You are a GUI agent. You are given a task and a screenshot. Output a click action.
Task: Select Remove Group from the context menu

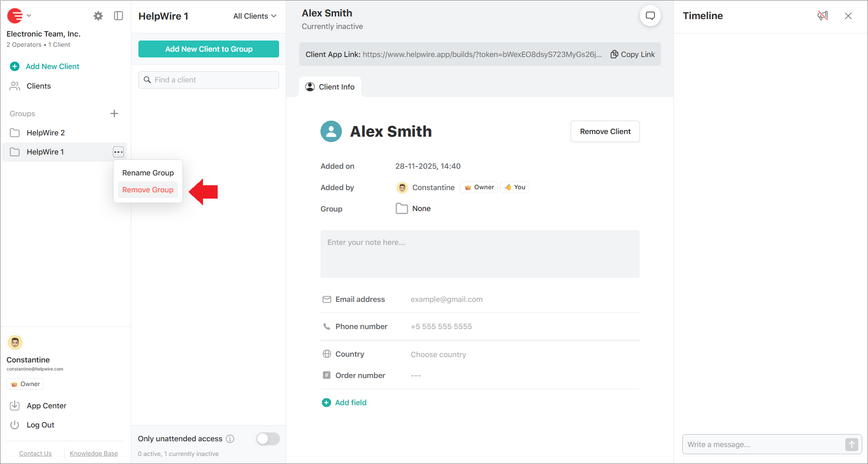click(147, 190)
